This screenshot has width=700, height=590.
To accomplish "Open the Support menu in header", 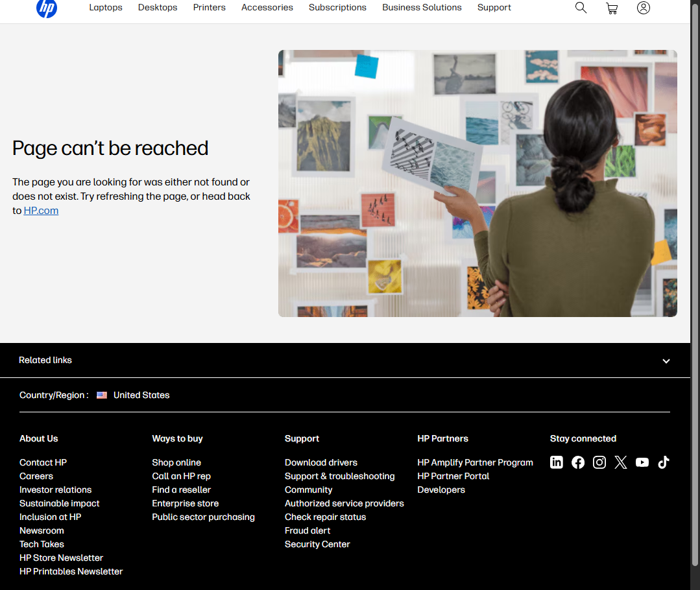I will [x=494, y=8].
